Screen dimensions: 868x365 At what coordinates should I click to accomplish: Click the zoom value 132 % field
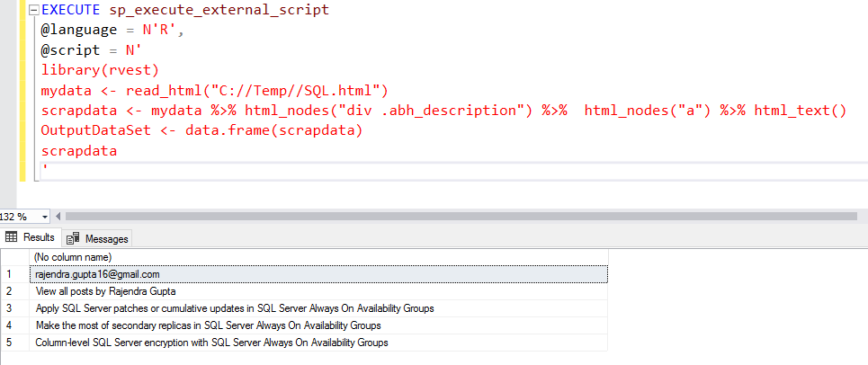(20, 217)
